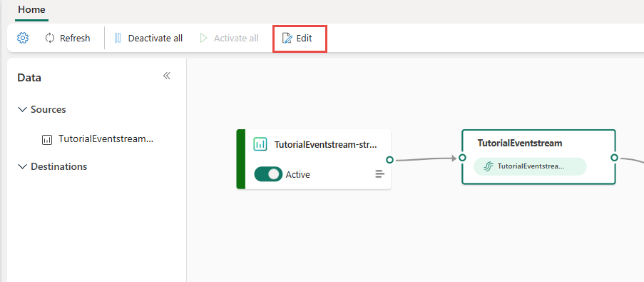Open the source node's menu lines icon
The width and height of the screenshot is (644, 282).
380,174
